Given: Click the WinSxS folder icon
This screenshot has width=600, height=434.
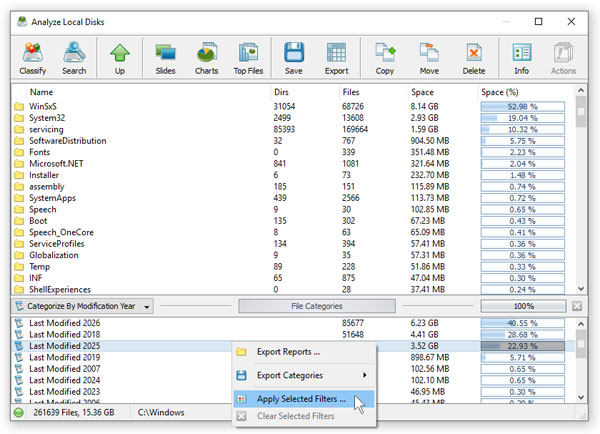Looking at the screenshot, I should click(x=19, y=106).
